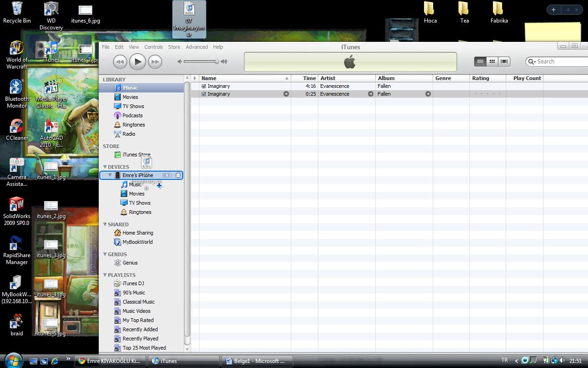Open the Controls menu
This screenshot has width=588, height=368.
(x=153, y=47)
